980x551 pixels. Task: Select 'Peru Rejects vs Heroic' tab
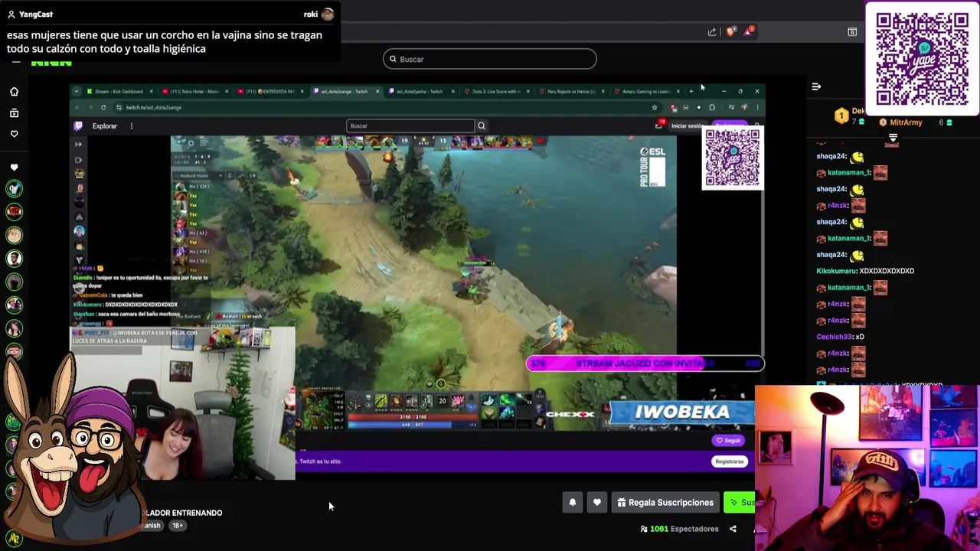[x=573, y=91]
